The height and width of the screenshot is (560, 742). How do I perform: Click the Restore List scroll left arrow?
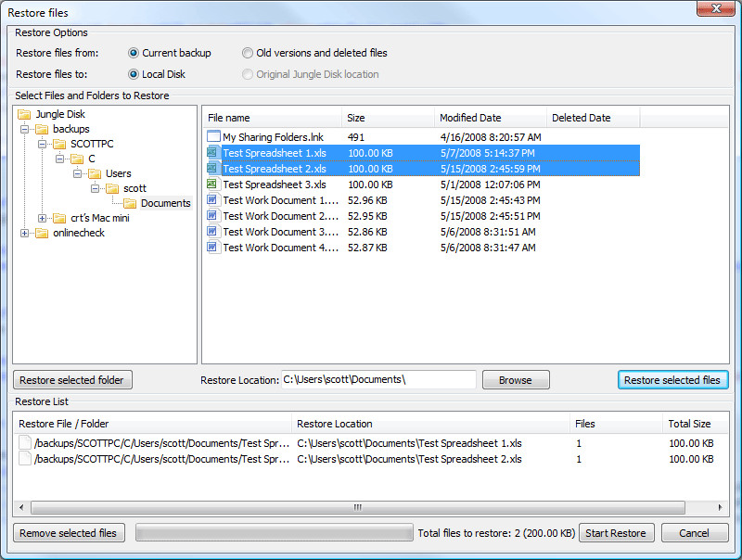coord(21,507)
